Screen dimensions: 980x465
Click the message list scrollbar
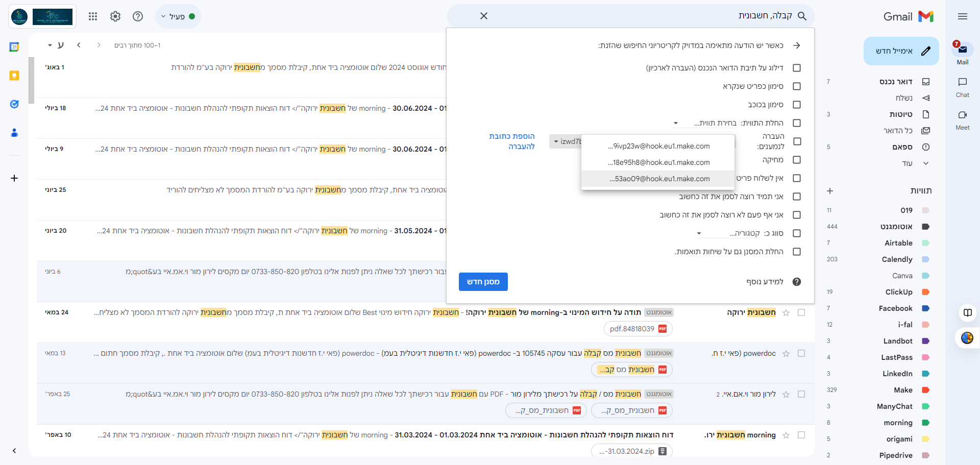[x=32, y=80]
